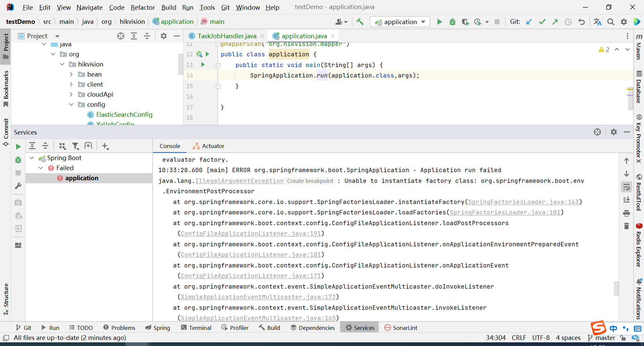
Task: Toggle the Structure tool window
Action: click(6, 299)
